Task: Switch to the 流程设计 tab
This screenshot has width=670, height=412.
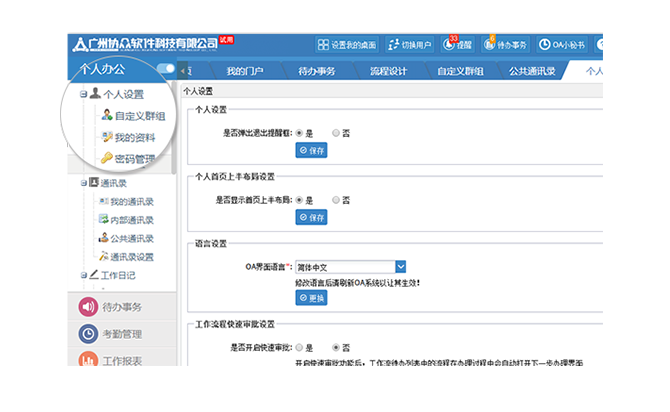Action: (388, 71)
